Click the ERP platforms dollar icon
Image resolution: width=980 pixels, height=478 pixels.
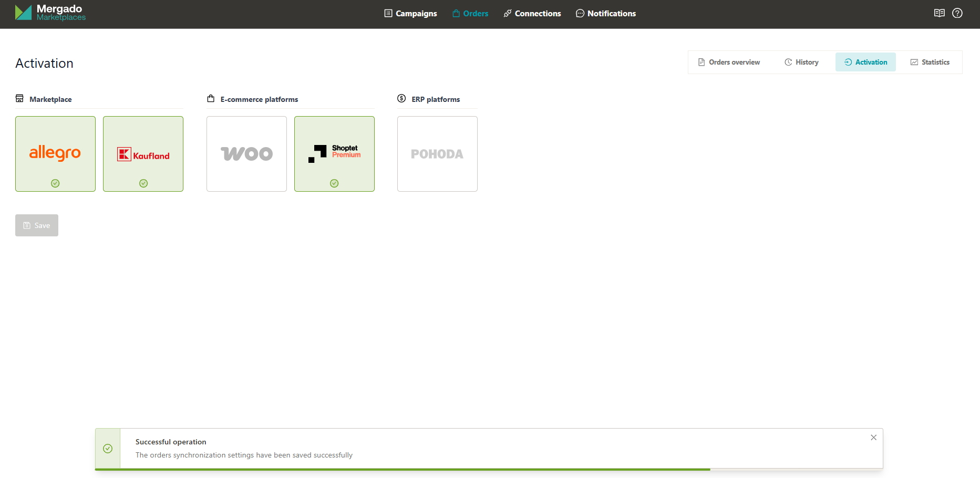[x=401, y=99]
